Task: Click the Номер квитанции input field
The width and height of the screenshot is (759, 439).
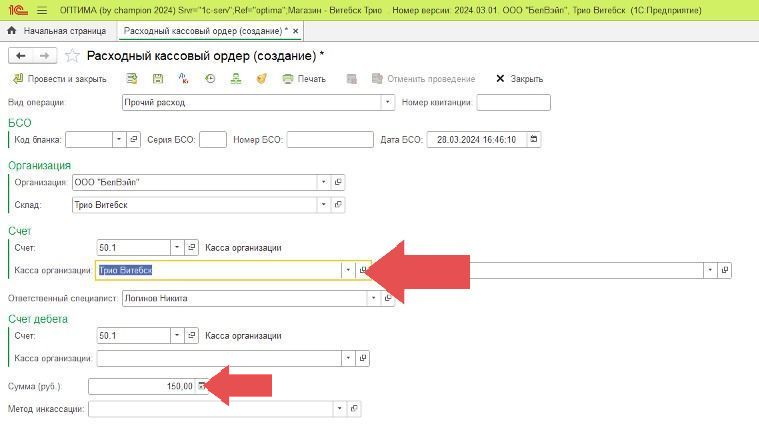Action: point(513,102)
